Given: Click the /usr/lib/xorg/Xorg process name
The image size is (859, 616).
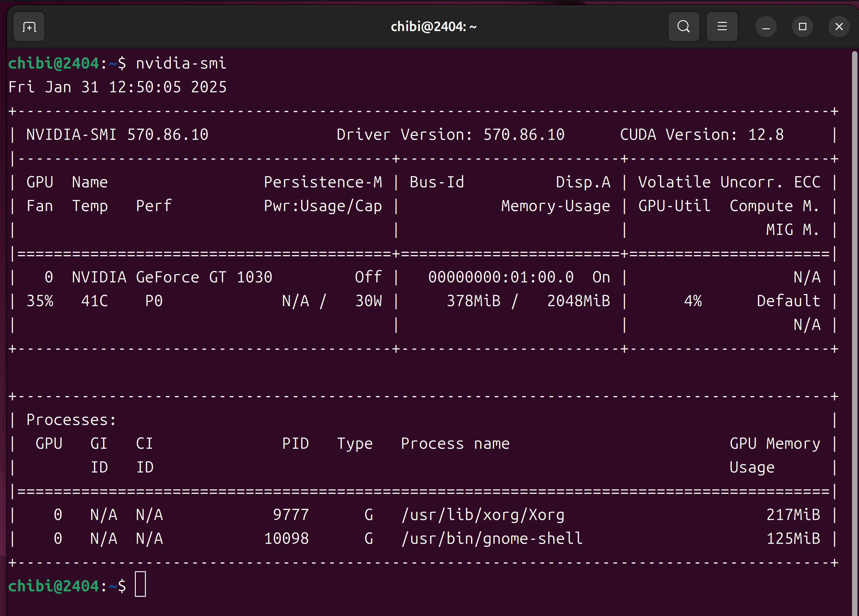Looking at the screenshot, I should tap(483, 515).
